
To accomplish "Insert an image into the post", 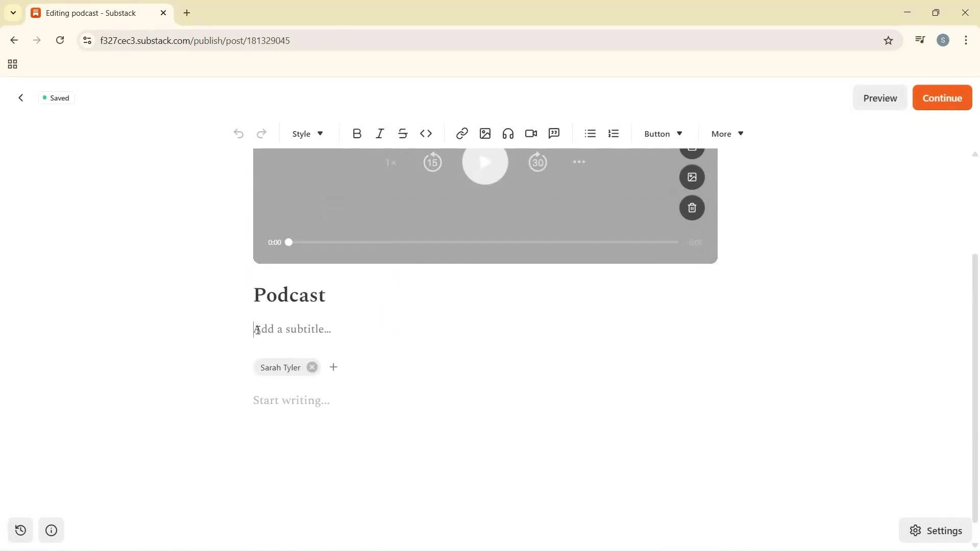I will 485,133.
